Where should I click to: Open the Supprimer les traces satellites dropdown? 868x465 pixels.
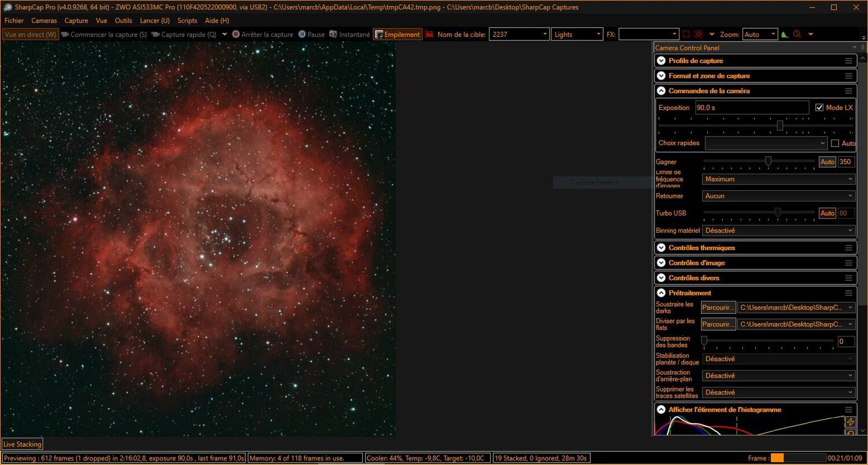click(778, 393)
